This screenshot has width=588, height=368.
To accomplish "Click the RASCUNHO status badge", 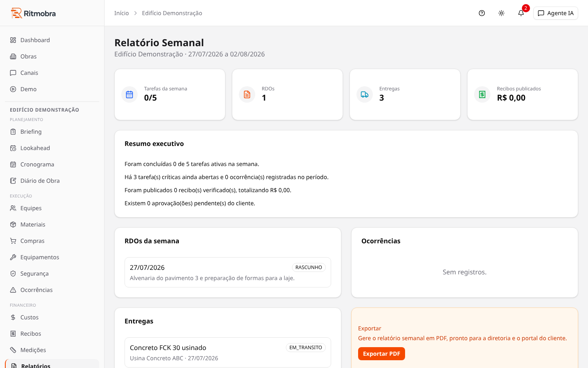I will [309, 267].
